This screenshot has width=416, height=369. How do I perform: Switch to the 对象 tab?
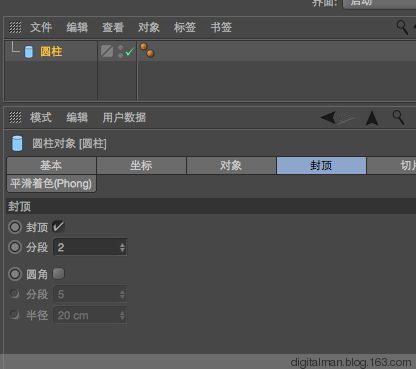(231, 165)
